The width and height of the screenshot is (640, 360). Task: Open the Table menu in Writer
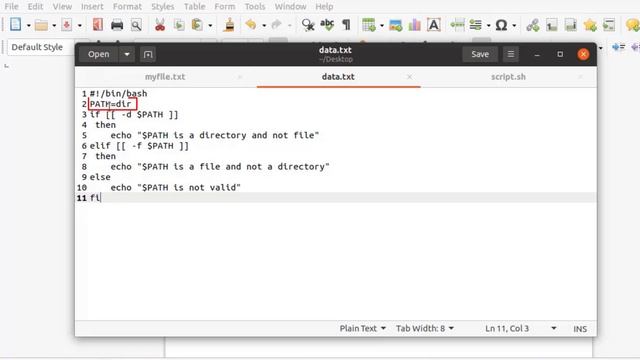coord(194,7)
